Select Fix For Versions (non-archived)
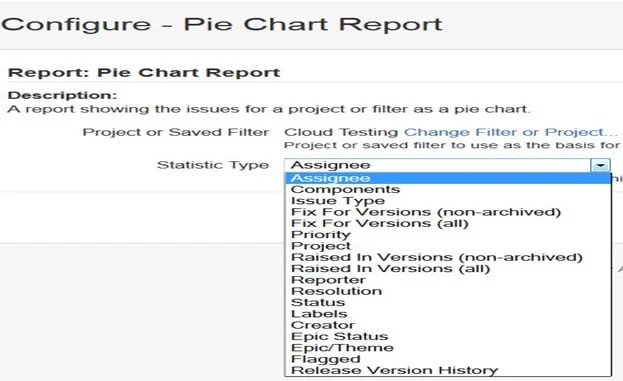The width and height of the screenshot is (623, 381). (x=448, y=212)
